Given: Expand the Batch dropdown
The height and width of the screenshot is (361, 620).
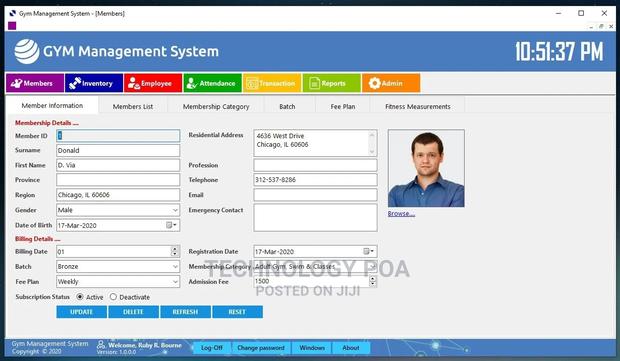Looking at the screenshot, I should (175, 266).
